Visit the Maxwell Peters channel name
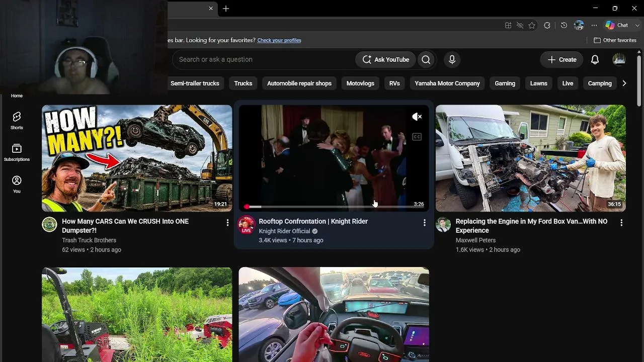This screenshot has width=644, height=362. pos(475,240)
